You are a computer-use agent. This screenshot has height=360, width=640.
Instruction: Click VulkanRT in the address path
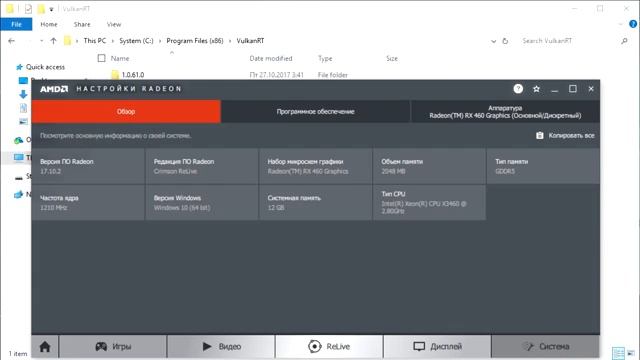coord(250,41)
